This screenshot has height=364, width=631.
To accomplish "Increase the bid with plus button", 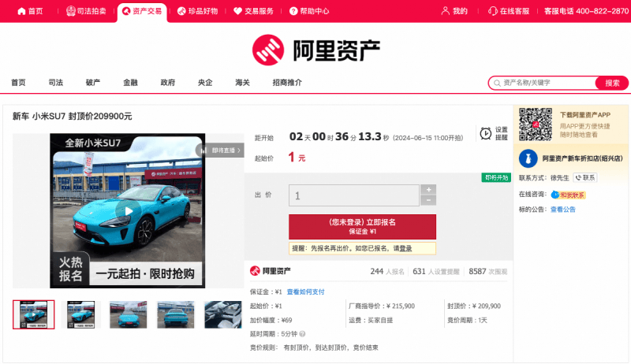I will (428, 190).
